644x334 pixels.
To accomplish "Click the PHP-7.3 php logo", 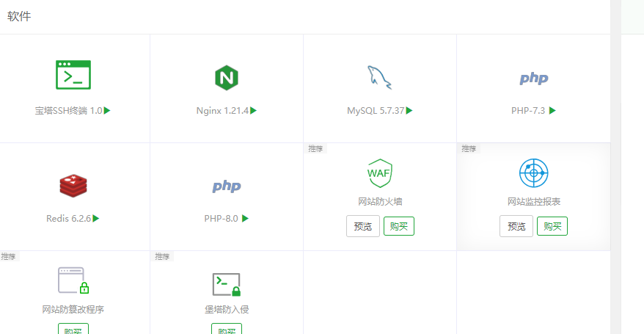I will (533, 78).
